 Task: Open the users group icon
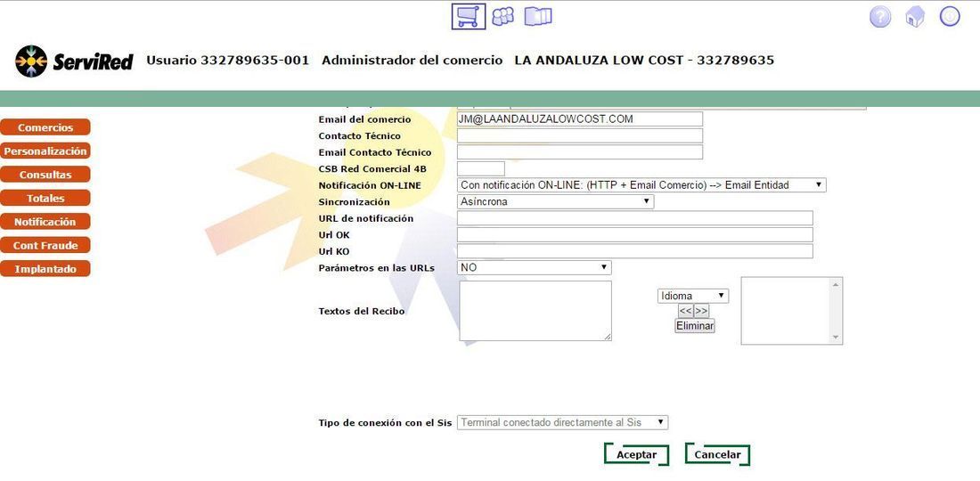pyautogui.click(x=503, y=17)
